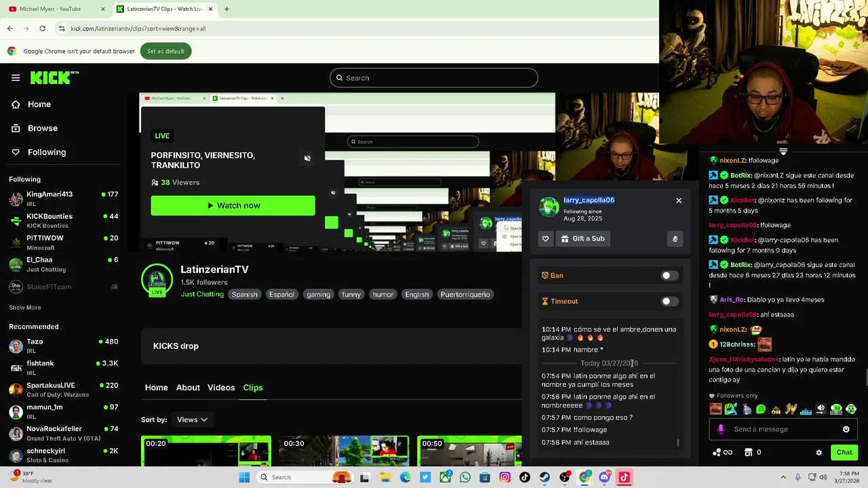
Task: Open Steam from the taskbar
Action: point(545,477)
